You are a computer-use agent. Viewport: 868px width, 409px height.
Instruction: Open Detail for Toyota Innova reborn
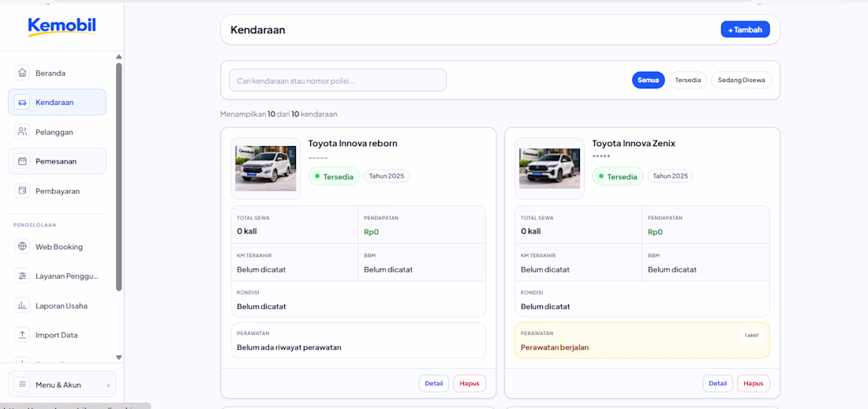434,384
